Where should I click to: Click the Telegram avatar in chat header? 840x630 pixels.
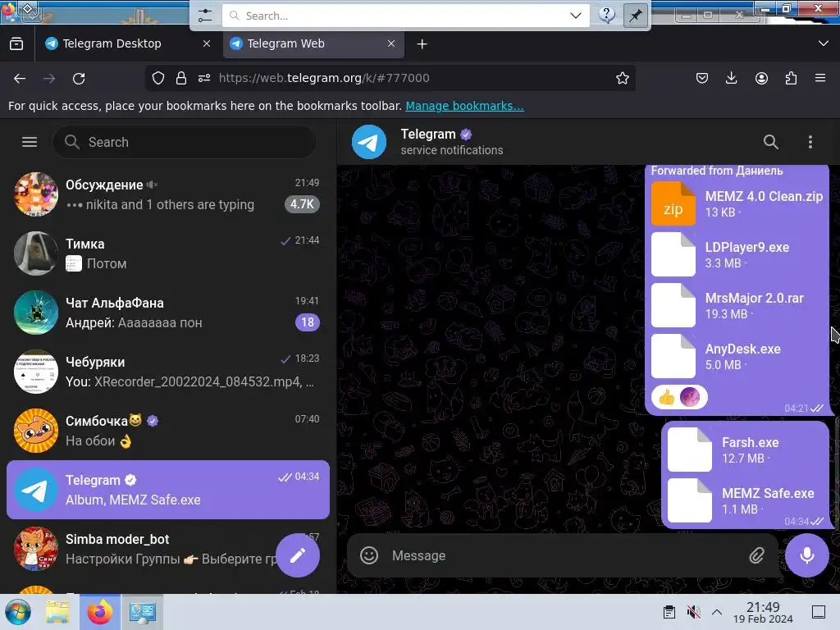[x=368, y=142]
